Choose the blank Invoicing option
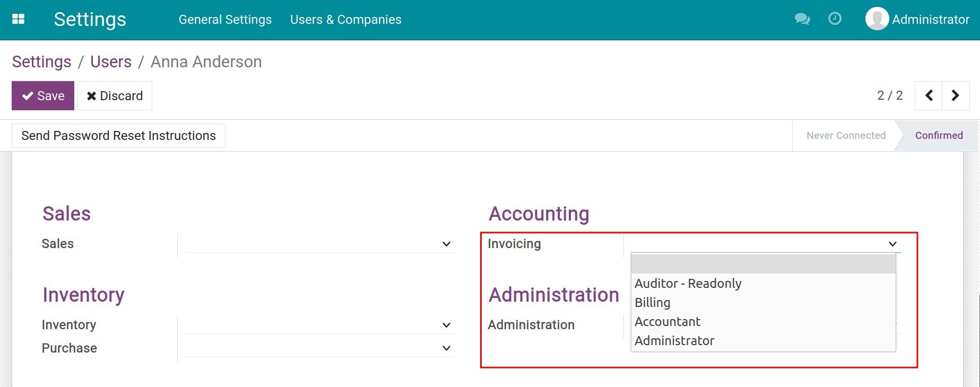The width and height of the screenshot is (980, 387). [x=764, y=264]
